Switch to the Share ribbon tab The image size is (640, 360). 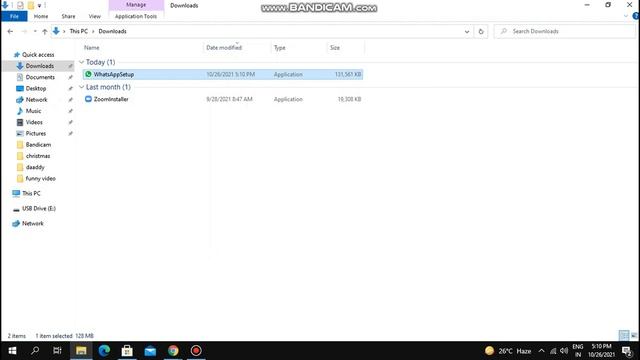[x=68, y=16]
